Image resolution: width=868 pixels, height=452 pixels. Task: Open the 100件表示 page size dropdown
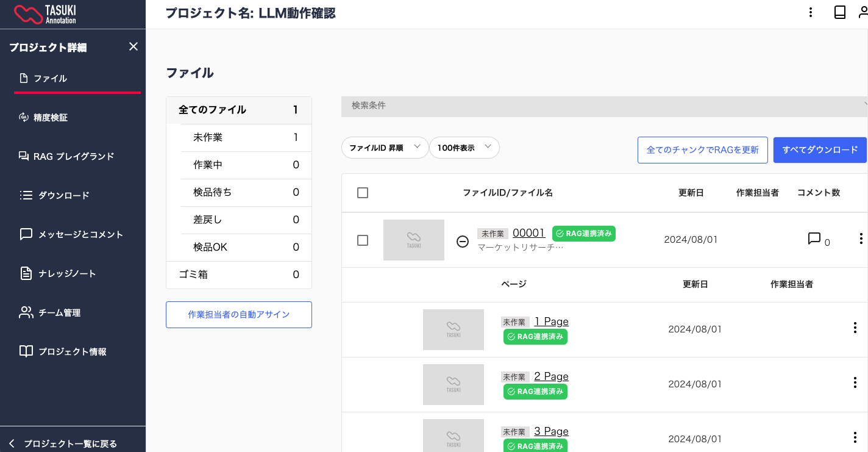click(464, 148)
